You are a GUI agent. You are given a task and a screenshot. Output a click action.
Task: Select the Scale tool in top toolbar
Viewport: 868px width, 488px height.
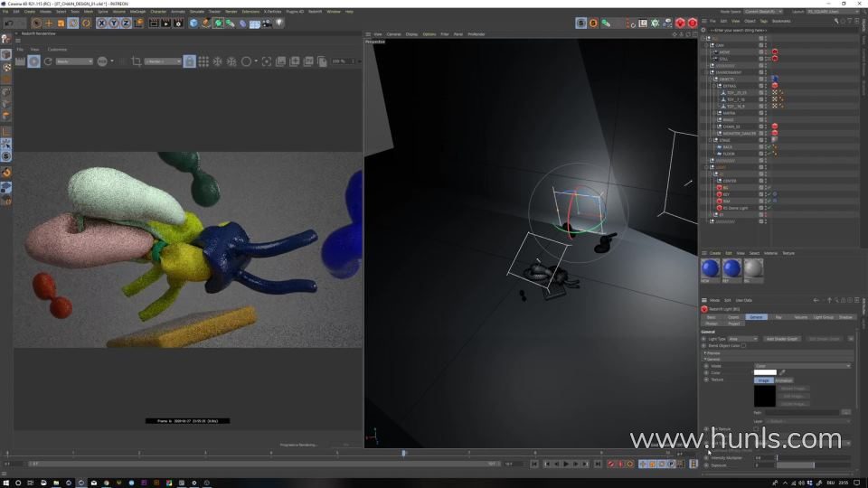click(61, 23)
